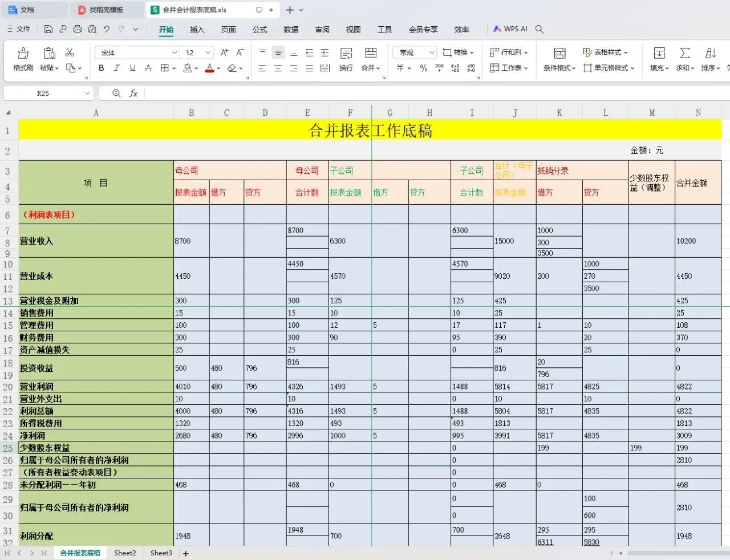730x560 pixels.
Task: Expand the number format 常规 dropdown
Action: [x=432, y=52]
